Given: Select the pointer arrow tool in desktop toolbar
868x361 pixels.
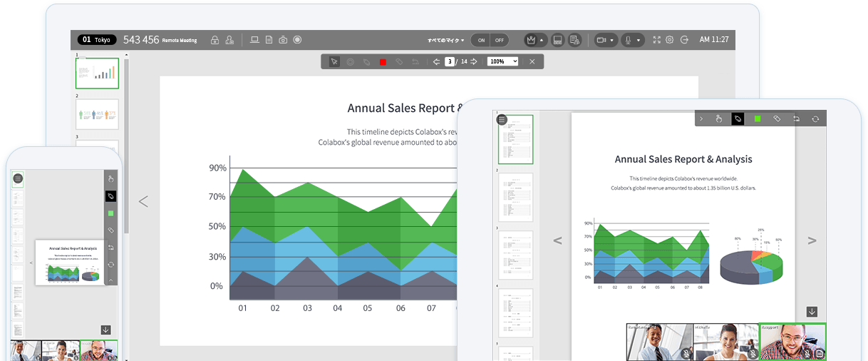Looking at the screenshot, I should 334,61.
